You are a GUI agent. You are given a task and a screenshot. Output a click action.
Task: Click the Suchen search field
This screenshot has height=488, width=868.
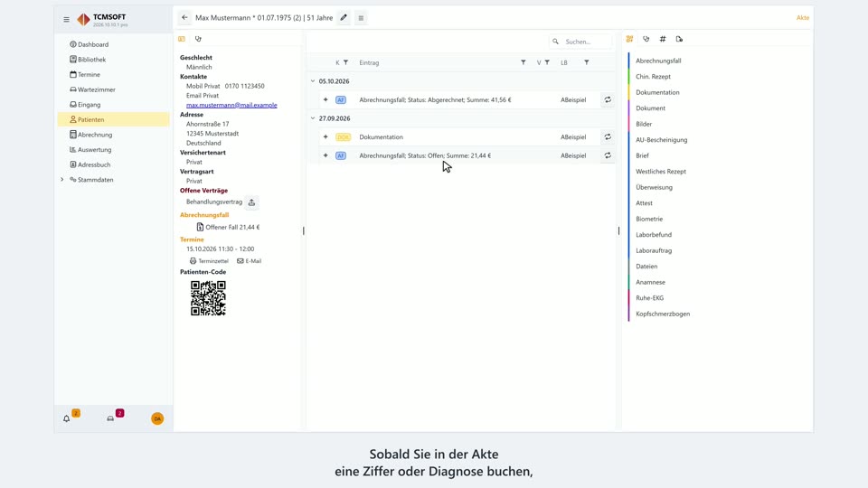[586, 42]
